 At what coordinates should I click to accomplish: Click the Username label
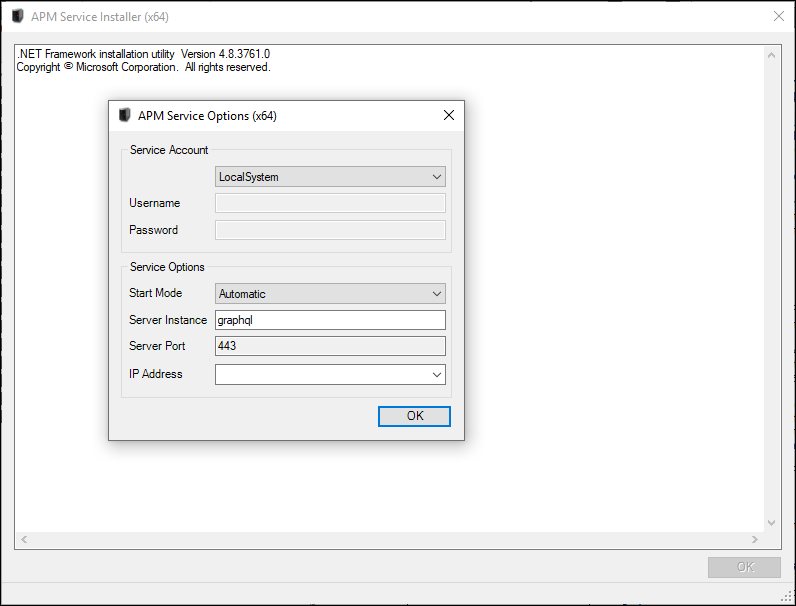pos(154,203)
